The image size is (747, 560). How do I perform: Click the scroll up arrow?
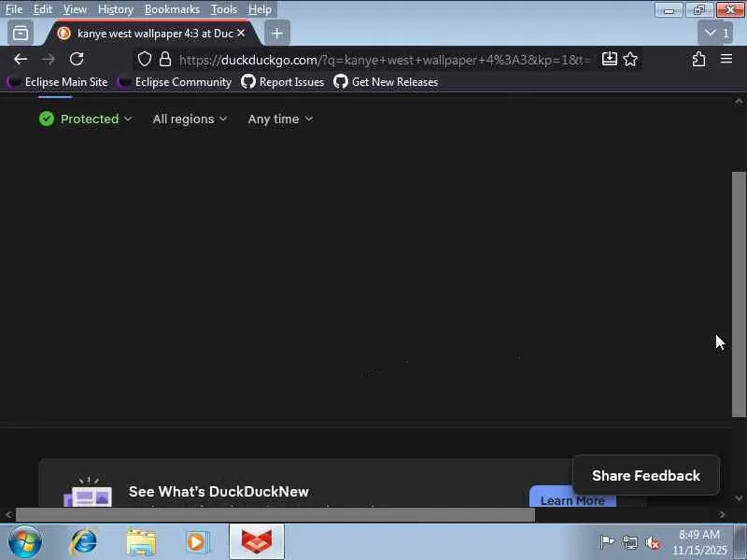click(x=739, y=101)
